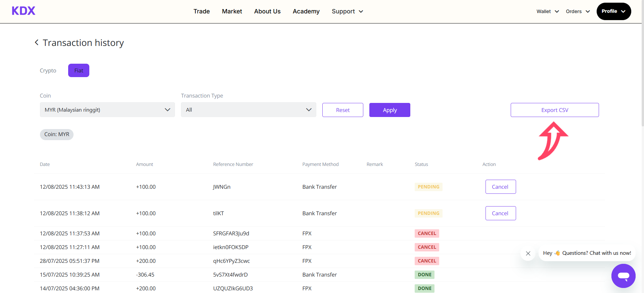This screenshot has height=293, width=644.
Task: Expand the Wallet dropdown
Action: (x=548, y=11)
